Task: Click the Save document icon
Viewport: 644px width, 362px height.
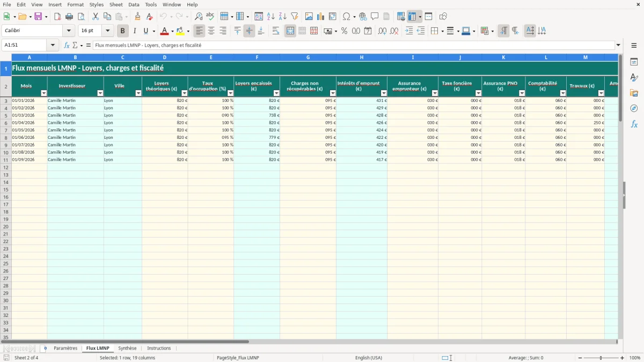Action: point(38,17)
